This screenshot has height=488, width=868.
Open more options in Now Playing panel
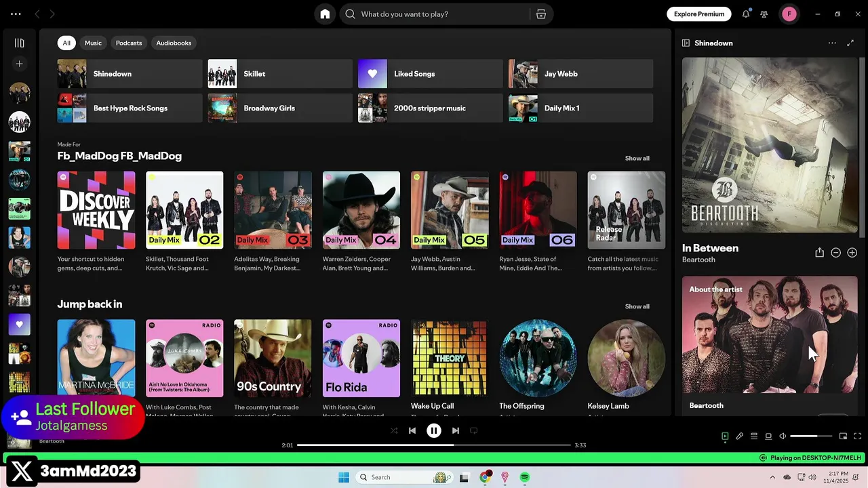[832, 43]
